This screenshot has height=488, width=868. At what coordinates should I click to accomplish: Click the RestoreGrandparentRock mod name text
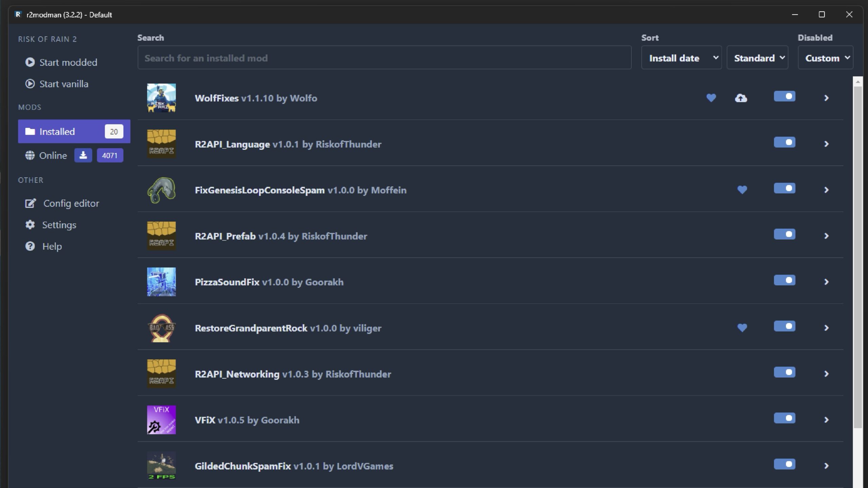251,328
